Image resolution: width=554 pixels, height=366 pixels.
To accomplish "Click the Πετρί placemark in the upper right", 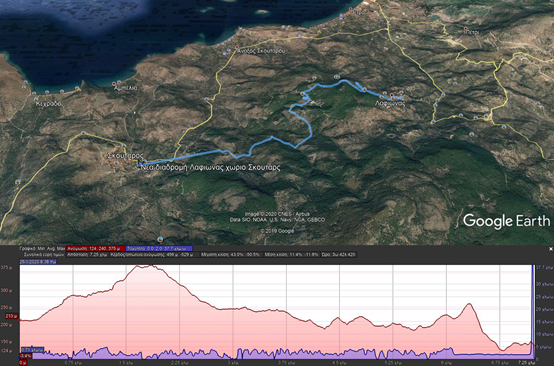I will (466, 29).
